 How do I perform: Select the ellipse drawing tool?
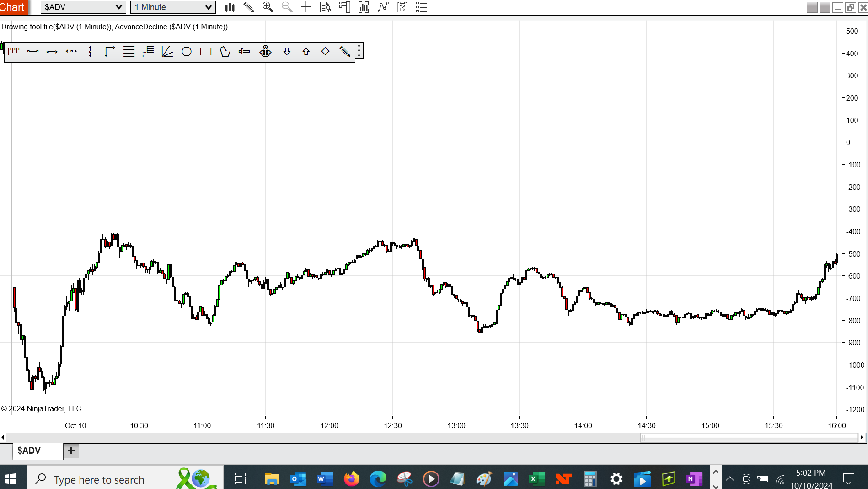187,51
